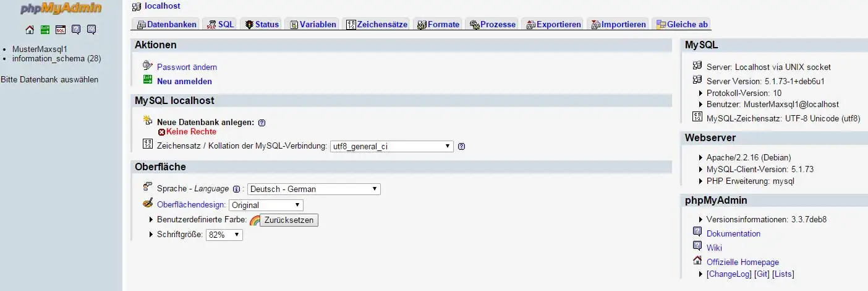Open the ChangeLog link

729,274
